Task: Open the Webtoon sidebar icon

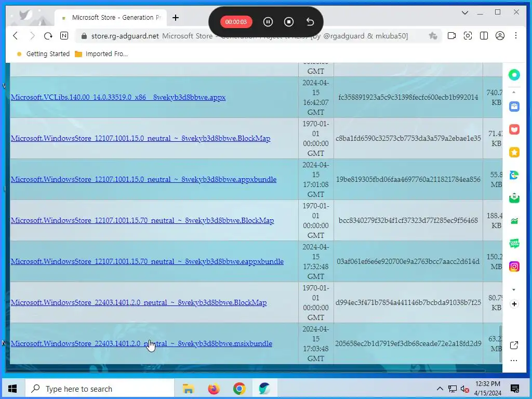Action: (514, 244)
